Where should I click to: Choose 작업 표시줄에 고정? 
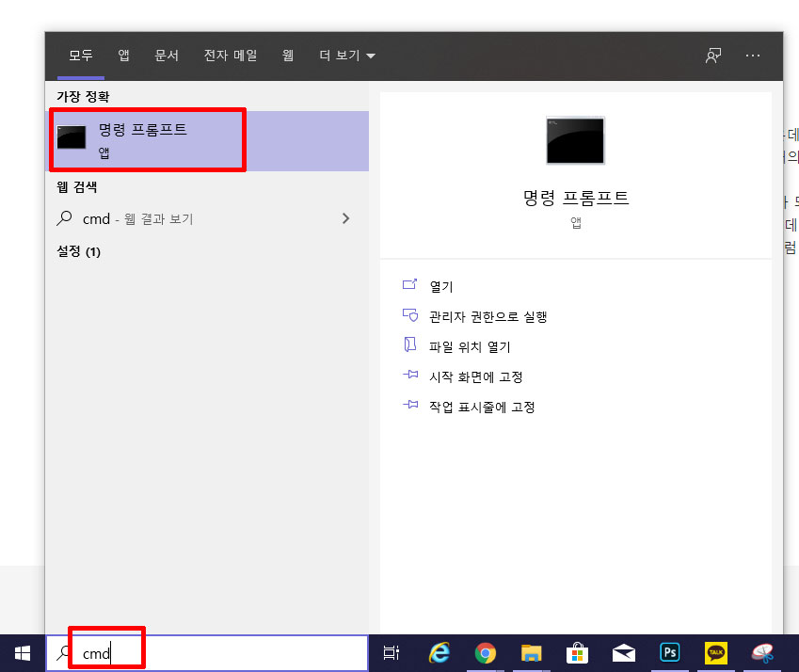pyautogui.click(x=482, y=407)
